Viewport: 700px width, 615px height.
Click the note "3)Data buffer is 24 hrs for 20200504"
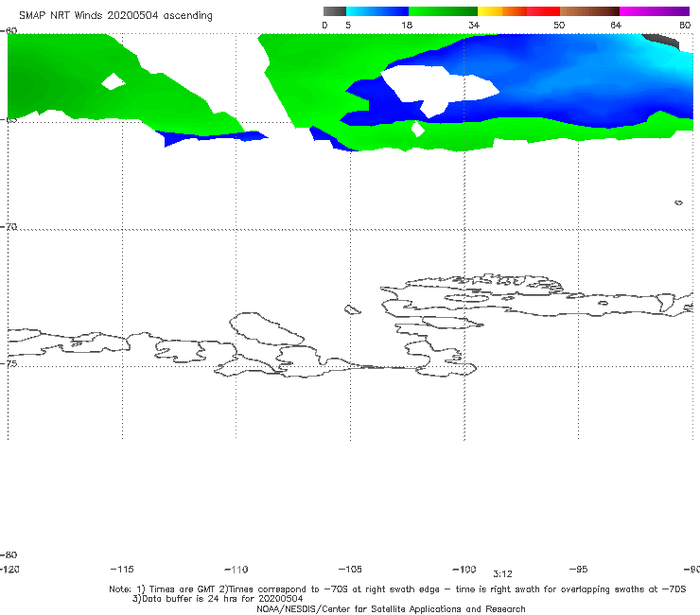pos(218,599)
